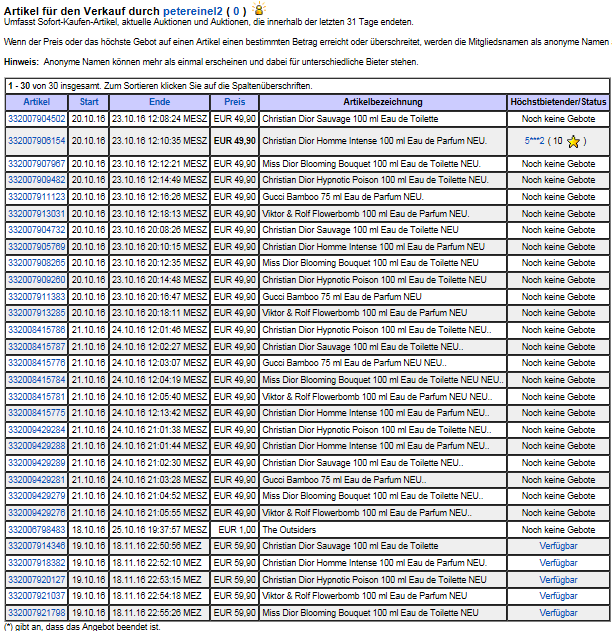Click the yellow feedback star for bidder 5***2
This screenshot has height=631, width=612.
click(x=573, y=142)
